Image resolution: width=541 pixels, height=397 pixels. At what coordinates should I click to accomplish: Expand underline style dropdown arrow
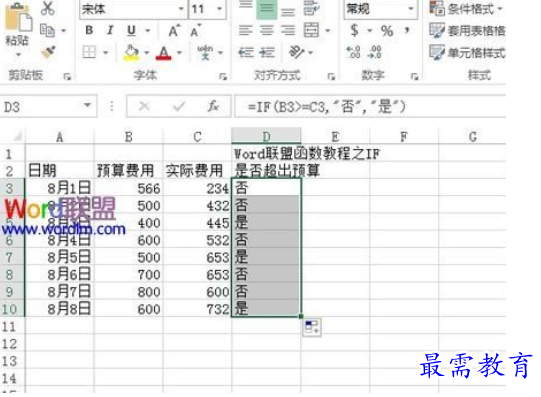click(148, 31)
